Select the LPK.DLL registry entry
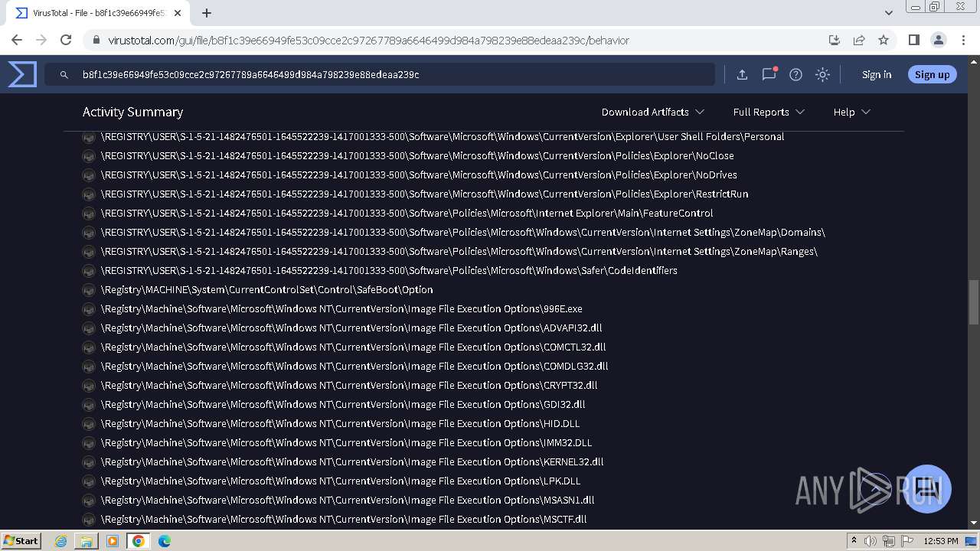Screen dimensions: 980x551 click(341, 481)
